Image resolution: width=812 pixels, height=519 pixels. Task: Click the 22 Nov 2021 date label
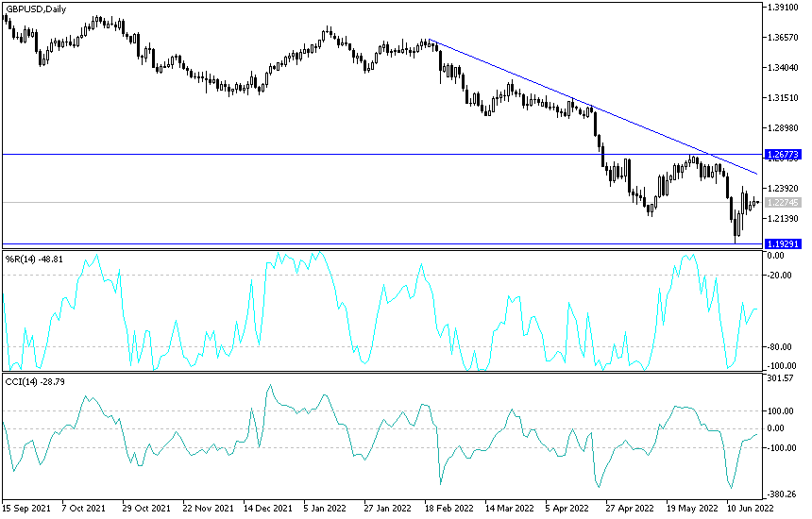point(208,508)
